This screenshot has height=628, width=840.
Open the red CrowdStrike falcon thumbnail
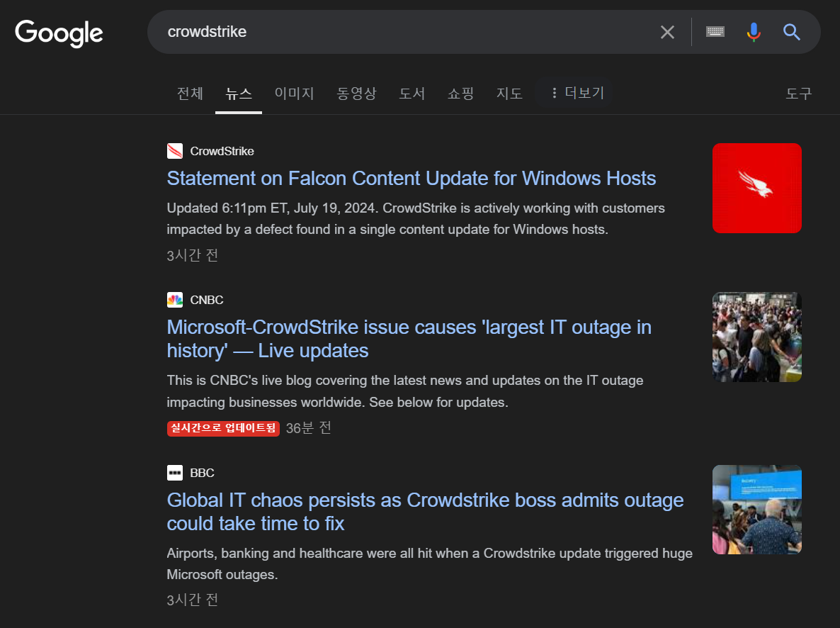coord(756,189)
